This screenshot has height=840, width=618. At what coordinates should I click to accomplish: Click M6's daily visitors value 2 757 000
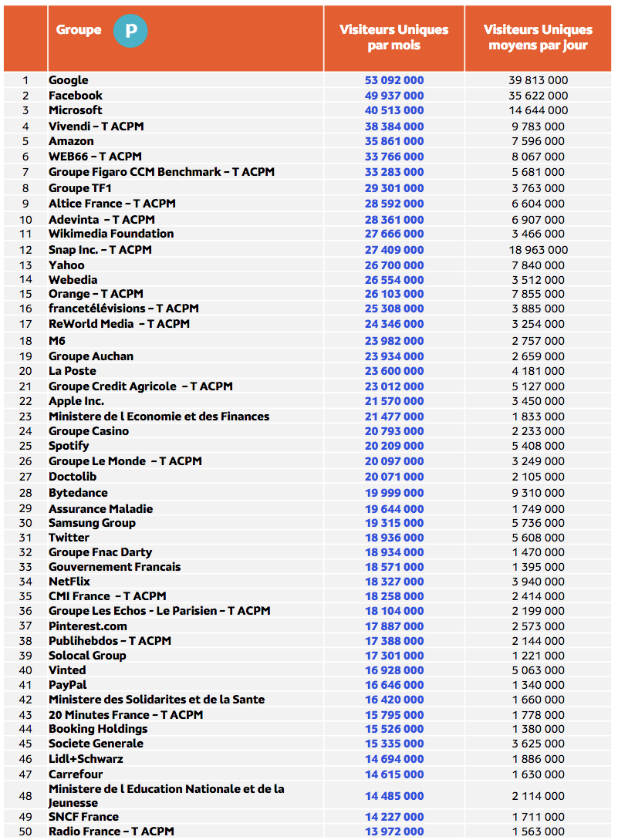point(537,340)
